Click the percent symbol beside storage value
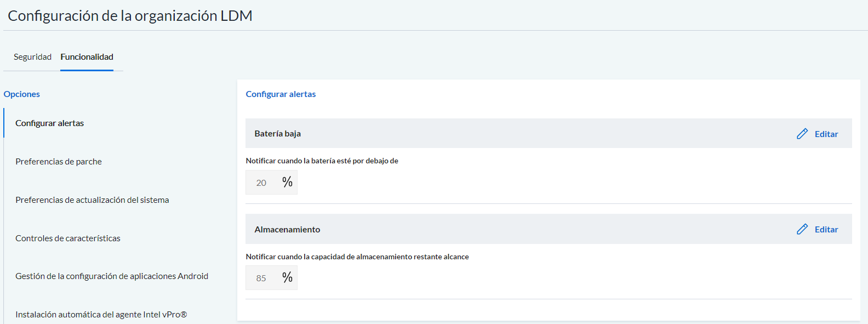 click(x=287, y=277)
